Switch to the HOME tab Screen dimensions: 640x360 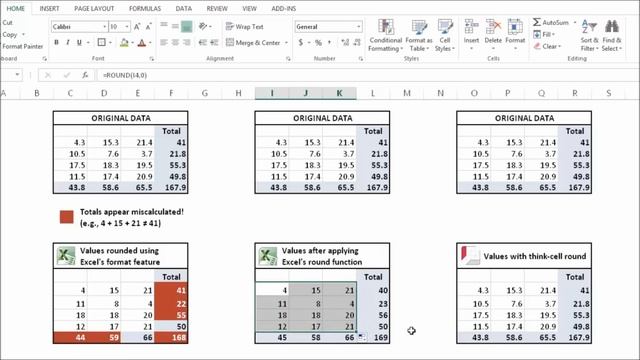(x=16, y=8)
